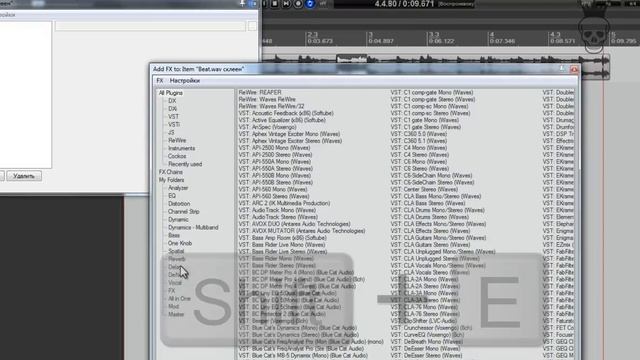The image size is (640, 360).
Task: Select the Cockos category
Action: pos(177,156)
